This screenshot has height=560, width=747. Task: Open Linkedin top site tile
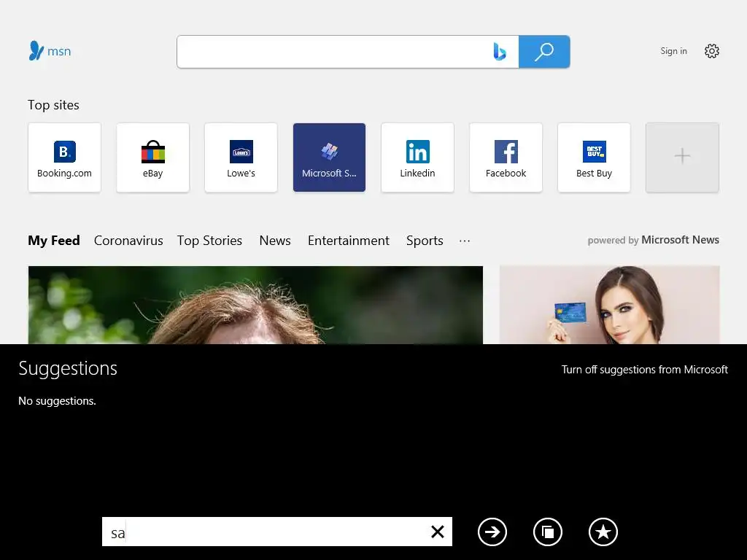[417, 157]
